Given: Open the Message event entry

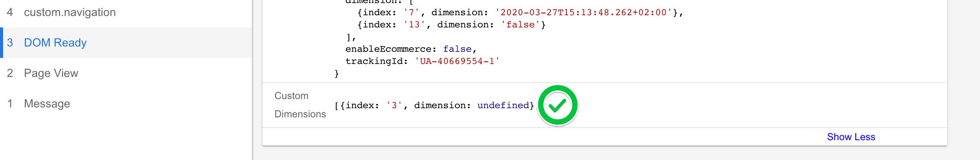Looking at the screenshot, I should coord(126,104).
